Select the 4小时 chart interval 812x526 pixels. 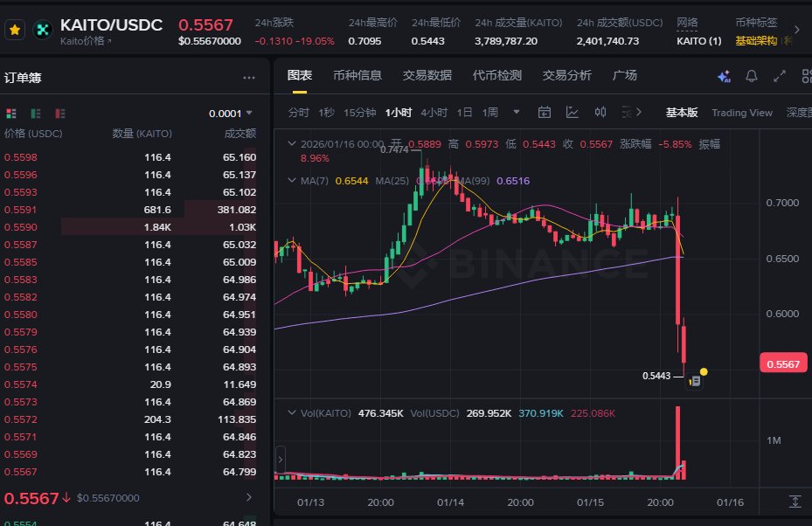coord(434,113)
